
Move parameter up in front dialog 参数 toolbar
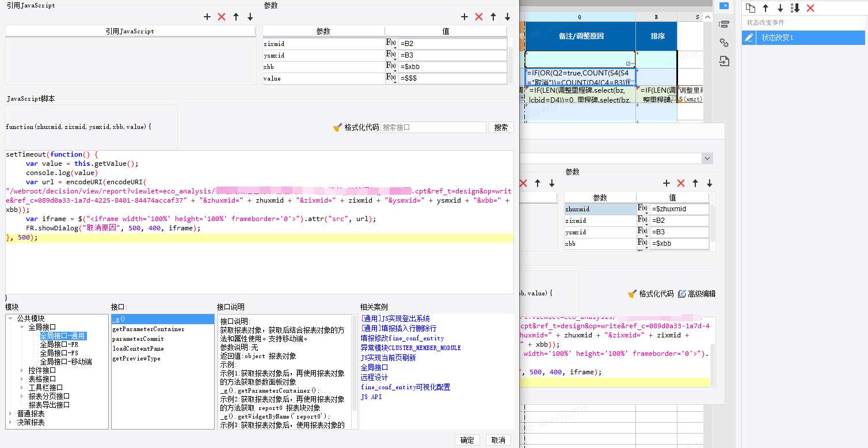493,17
